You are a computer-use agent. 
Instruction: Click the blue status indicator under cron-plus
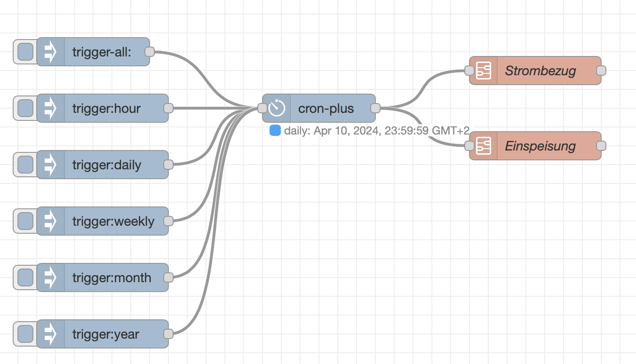coord(275,130)
